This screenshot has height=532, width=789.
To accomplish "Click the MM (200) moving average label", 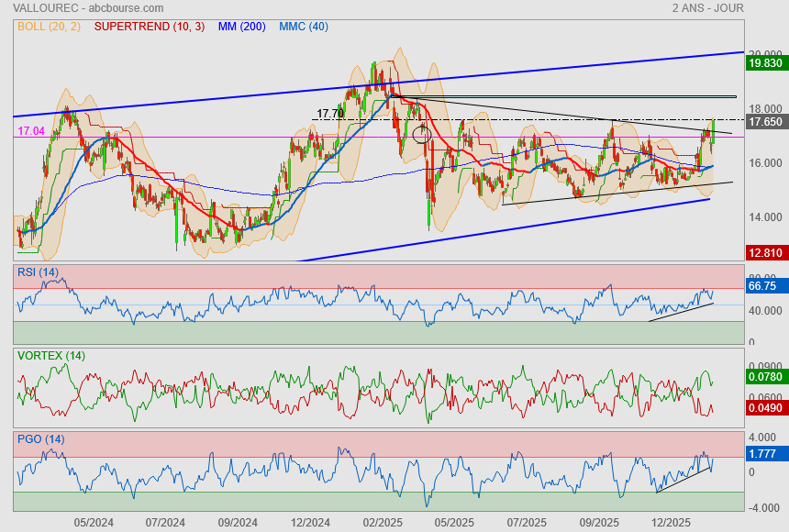I will [x=241, y=27].
